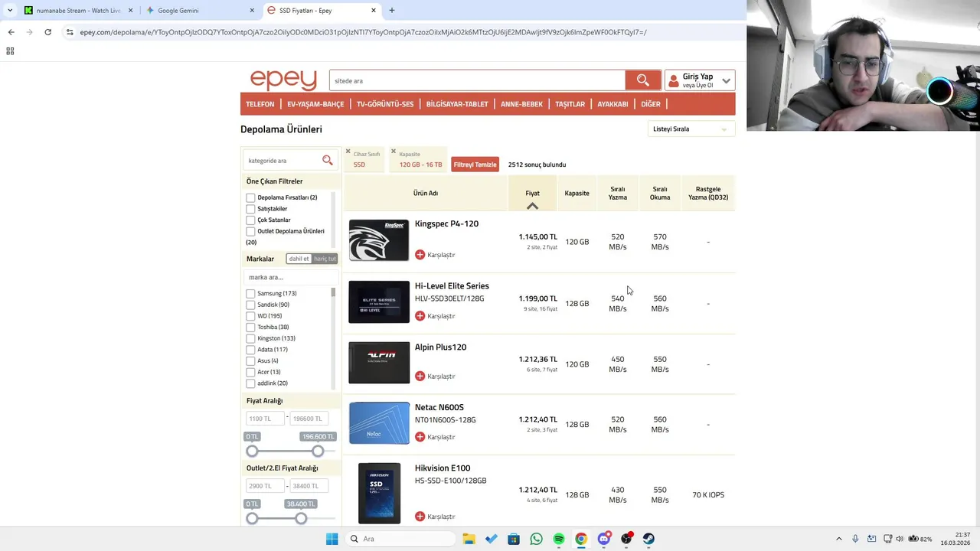The width and height of the screenshot is (980, 551).
Task: Click the Outlet price range maximum slider handle
Action: [x=301, y=518]
